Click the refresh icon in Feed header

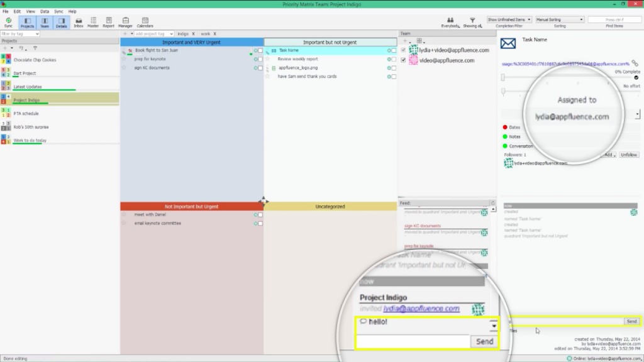[492, 203]
